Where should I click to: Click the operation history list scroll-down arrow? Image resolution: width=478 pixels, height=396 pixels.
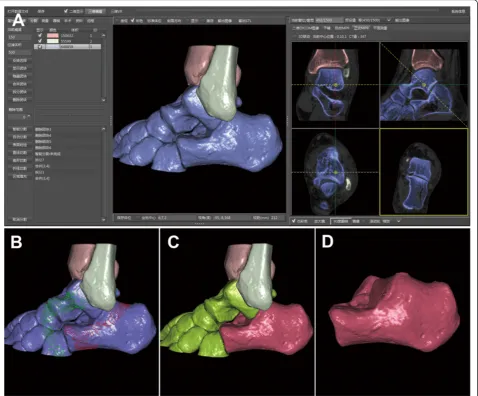click(103, 220)
